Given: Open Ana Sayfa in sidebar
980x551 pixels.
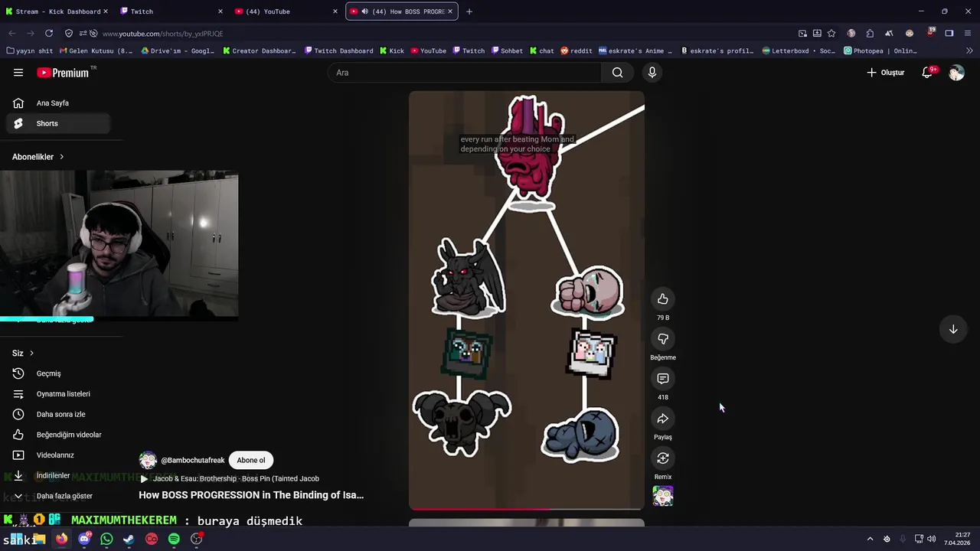Looking at the screenshot, I should pos(58,103).
